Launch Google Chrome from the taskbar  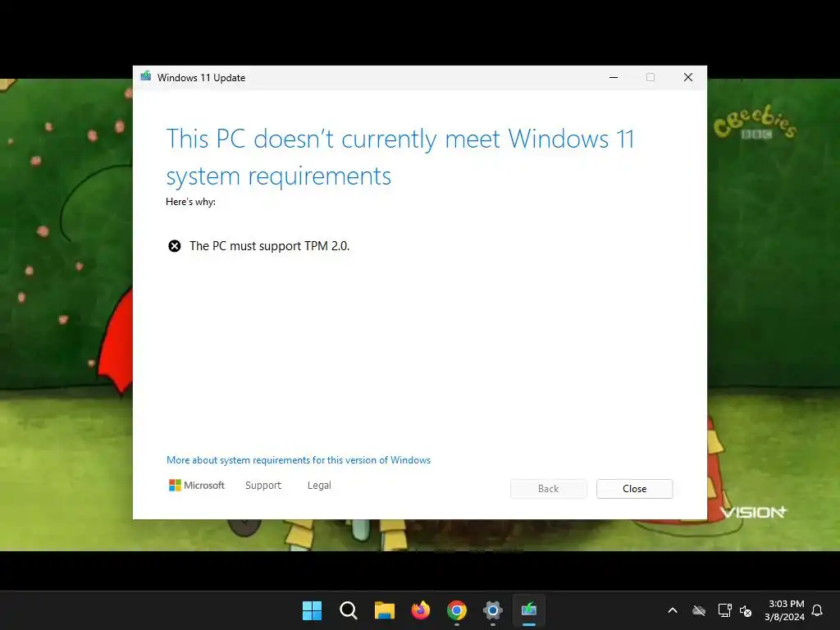click(x=457, y=610)
